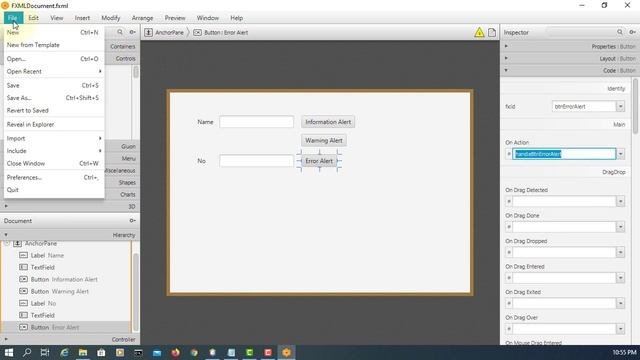Select the Error Alert button on canvas
This screenshot has height=360, width=640.
point(319,161)
